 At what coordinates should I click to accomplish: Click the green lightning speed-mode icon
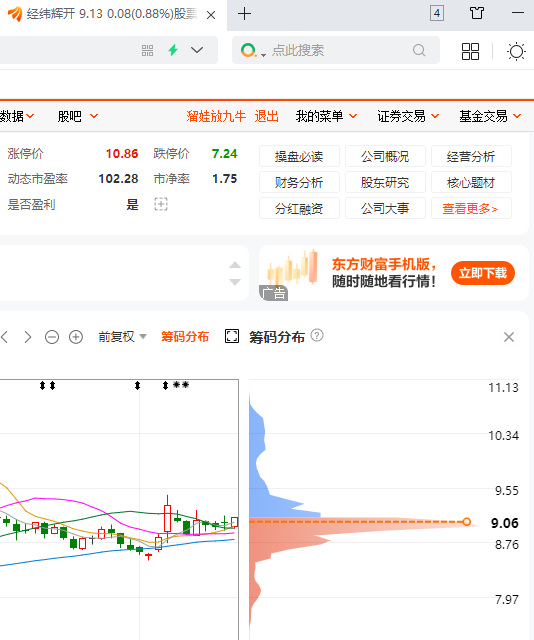[173, 50]
